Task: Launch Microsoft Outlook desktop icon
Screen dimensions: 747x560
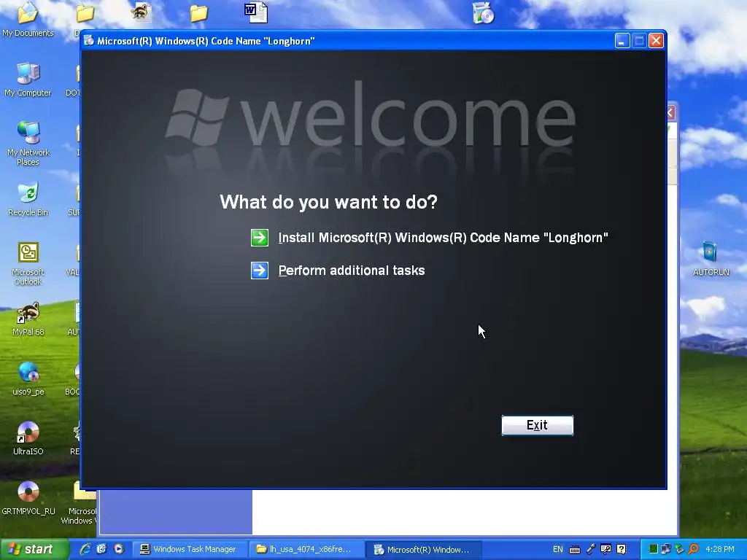Action: pos(28,262)
